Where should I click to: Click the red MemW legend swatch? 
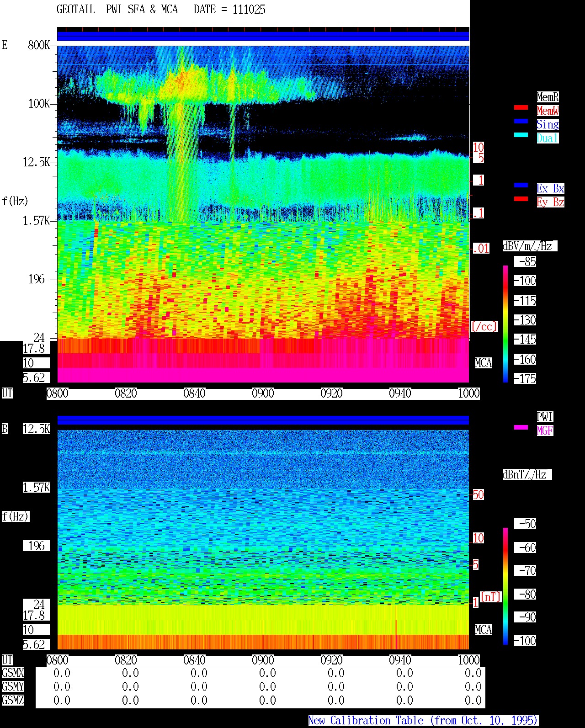[x=521, y=107]
